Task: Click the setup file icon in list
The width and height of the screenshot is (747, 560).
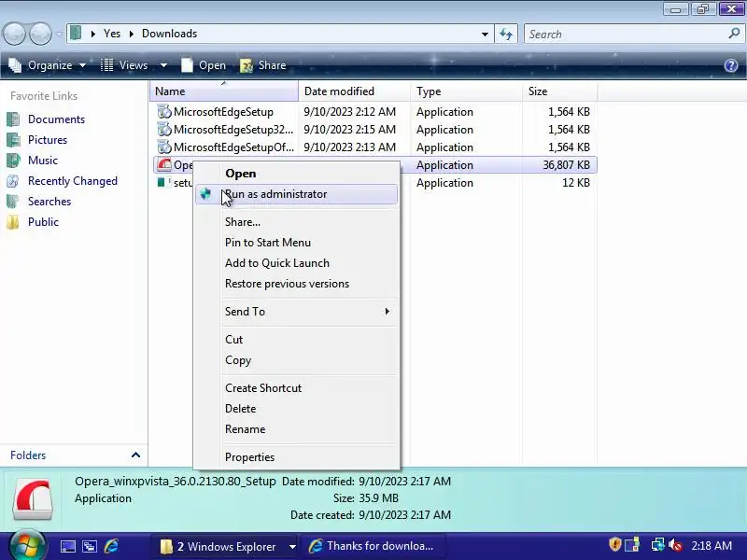Action: pos(164,182)
